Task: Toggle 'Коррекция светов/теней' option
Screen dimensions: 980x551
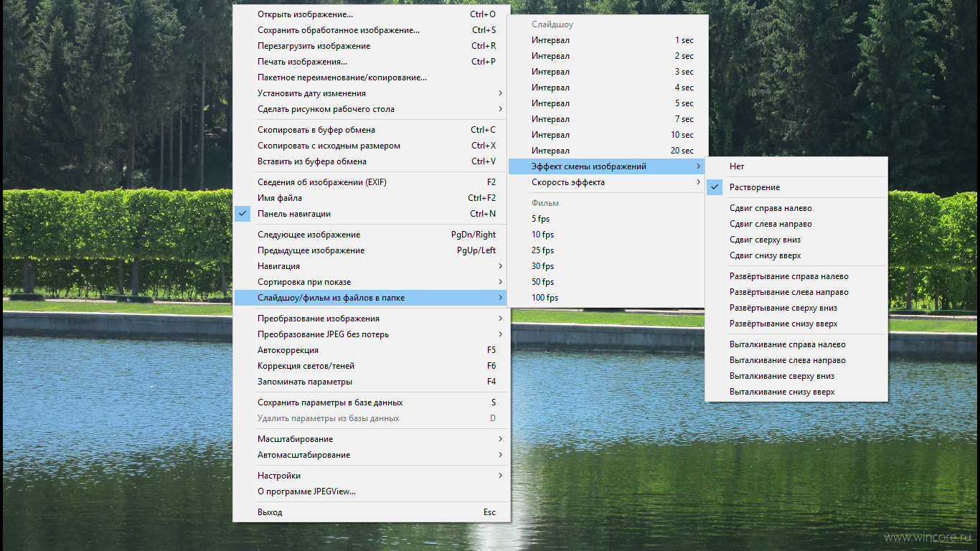Action: pos(371,366)
